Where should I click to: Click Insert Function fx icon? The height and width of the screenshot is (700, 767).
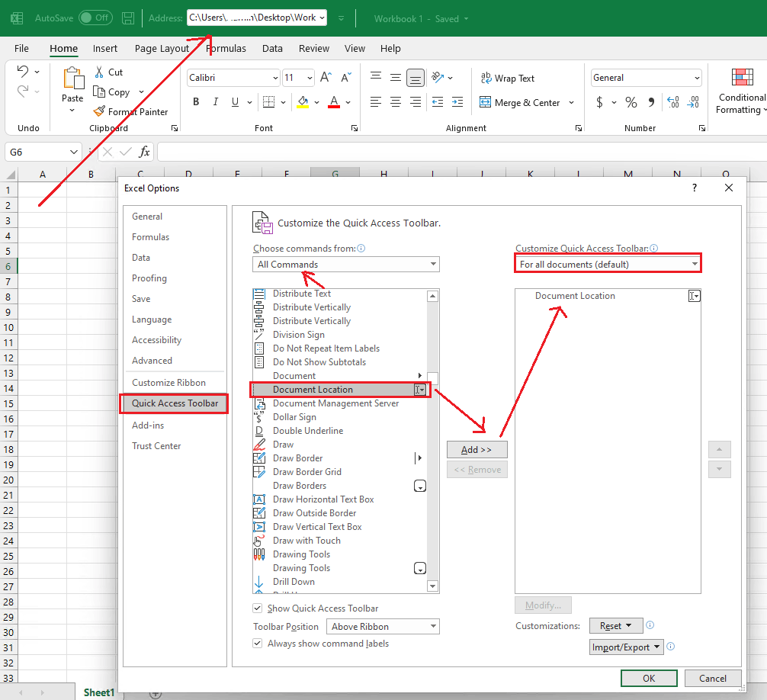[x=144, y=152]
